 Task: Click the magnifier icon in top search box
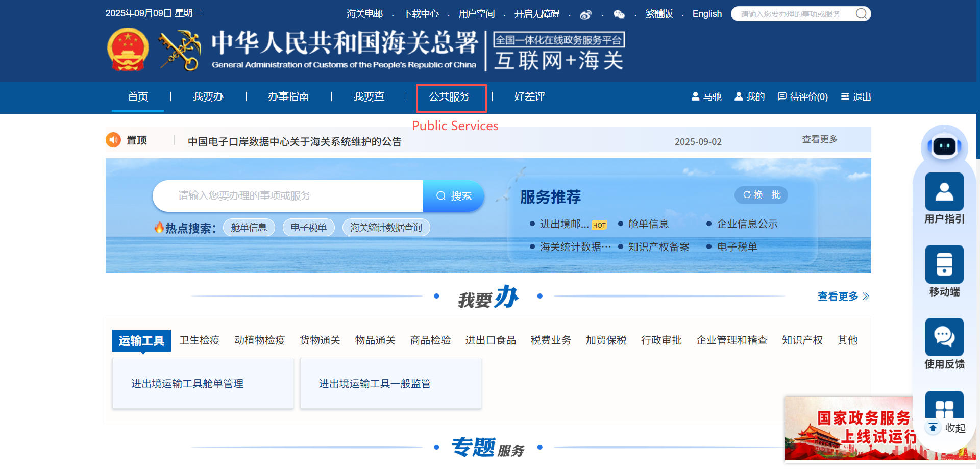861,14
